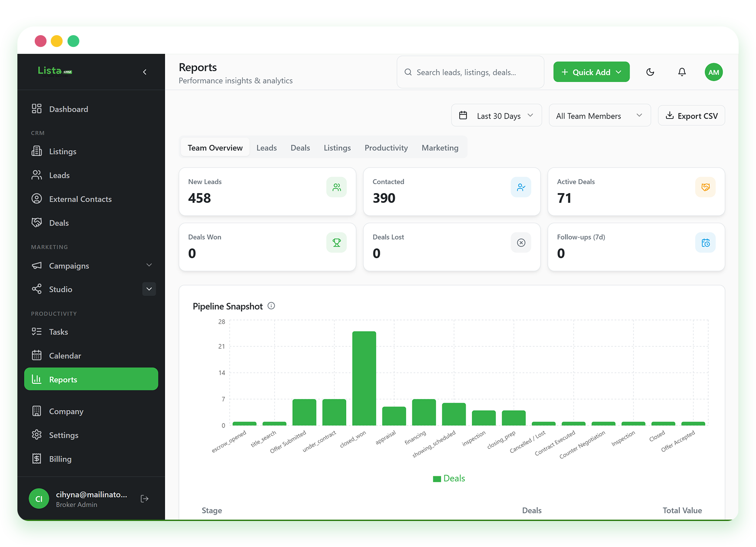The image size is (756, 547).
Task: Click the closed_won bar in the chart
Action: point(364,378)
